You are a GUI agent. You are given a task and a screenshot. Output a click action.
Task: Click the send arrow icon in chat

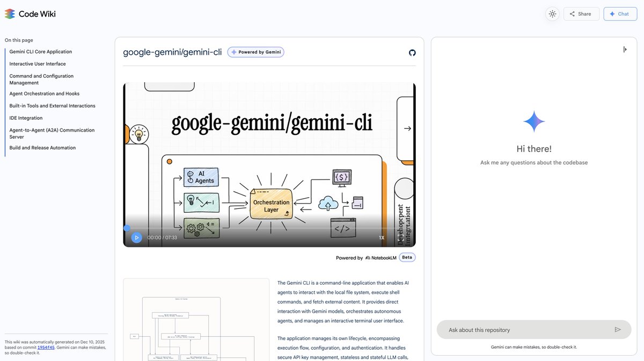coord(618,330)
